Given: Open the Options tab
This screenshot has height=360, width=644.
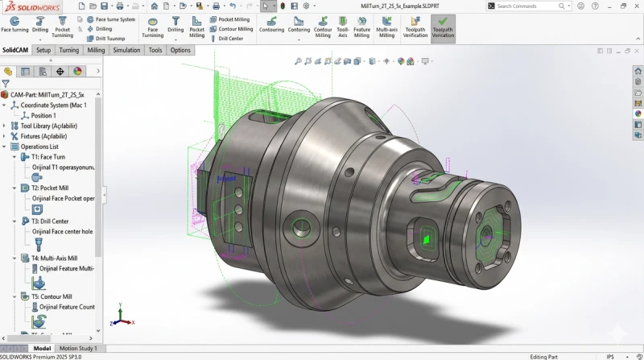Looking at the screenshot, I should point(180,50).
